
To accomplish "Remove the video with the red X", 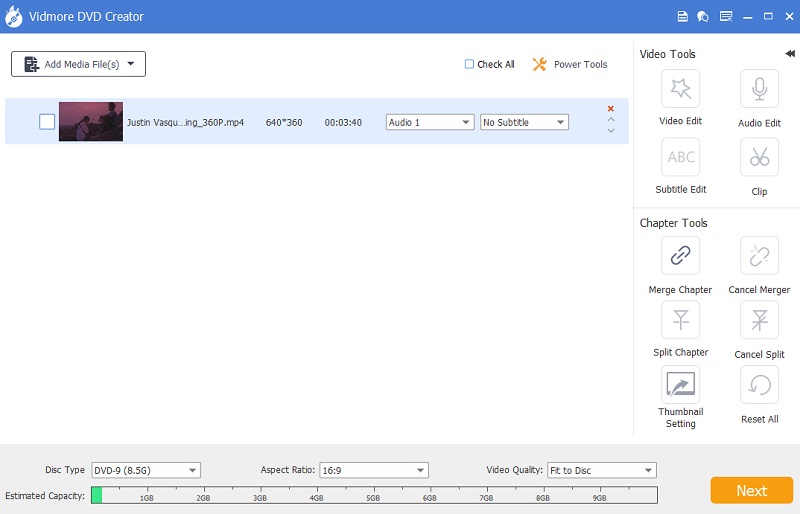I will (611, 108).
